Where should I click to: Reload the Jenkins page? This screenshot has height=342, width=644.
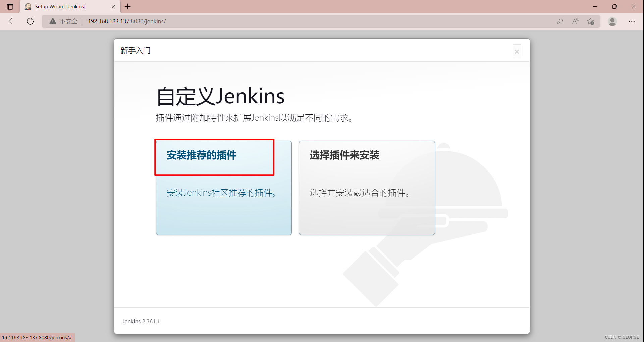click(x=30, y=21)
